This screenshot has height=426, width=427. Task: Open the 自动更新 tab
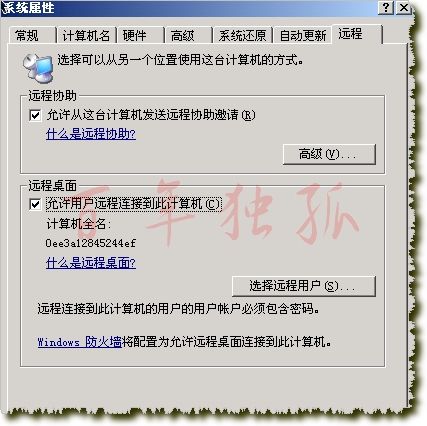coord(302,35)
